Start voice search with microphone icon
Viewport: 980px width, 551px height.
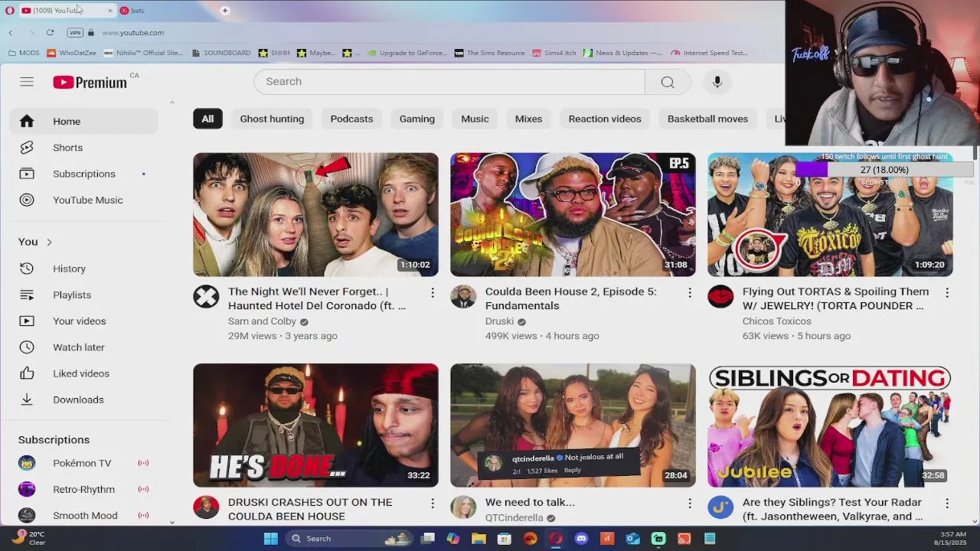(717, 82)
